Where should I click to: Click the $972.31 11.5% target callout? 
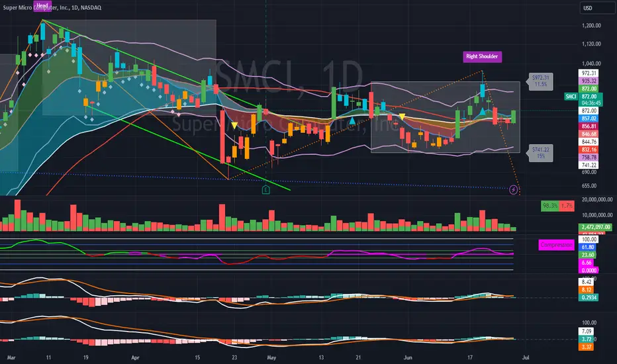click(541, 81)
